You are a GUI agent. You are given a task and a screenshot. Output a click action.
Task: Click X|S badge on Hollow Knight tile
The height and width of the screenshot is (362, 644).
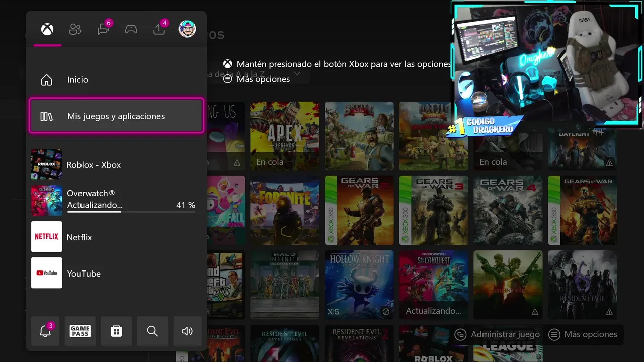334,312
